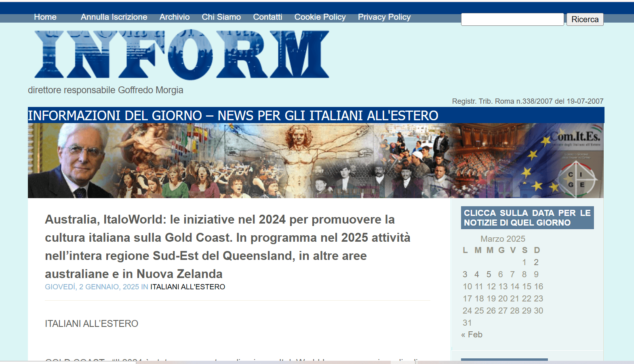Open the Cookie Policy page
Screen dimensions: 634x364
point(320,17)
